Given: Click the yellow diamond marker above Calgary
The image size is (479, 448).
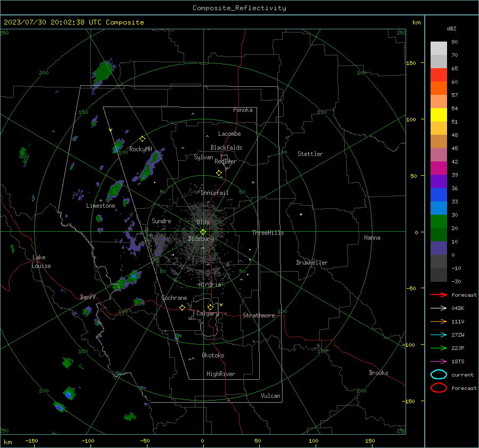Looking at the screenshot, I should 210,307.
